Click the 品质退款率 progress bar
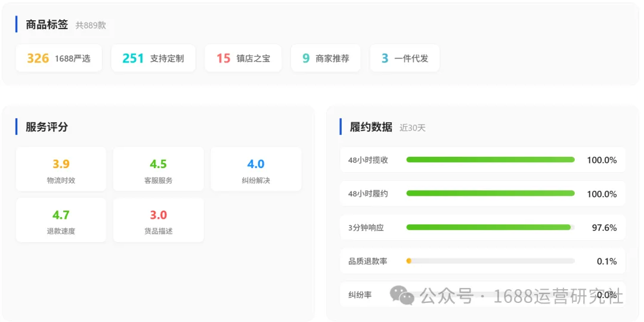 (x=490, y=261)
